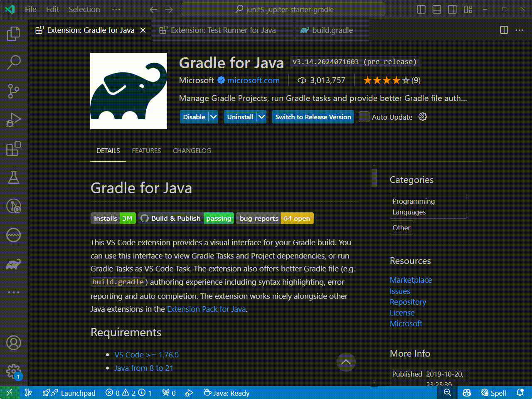Image resolution: width=532 pixels, height=399 pixels.
Task: Select the Testing beaker icon in sidebar
Action: (14, 177)
